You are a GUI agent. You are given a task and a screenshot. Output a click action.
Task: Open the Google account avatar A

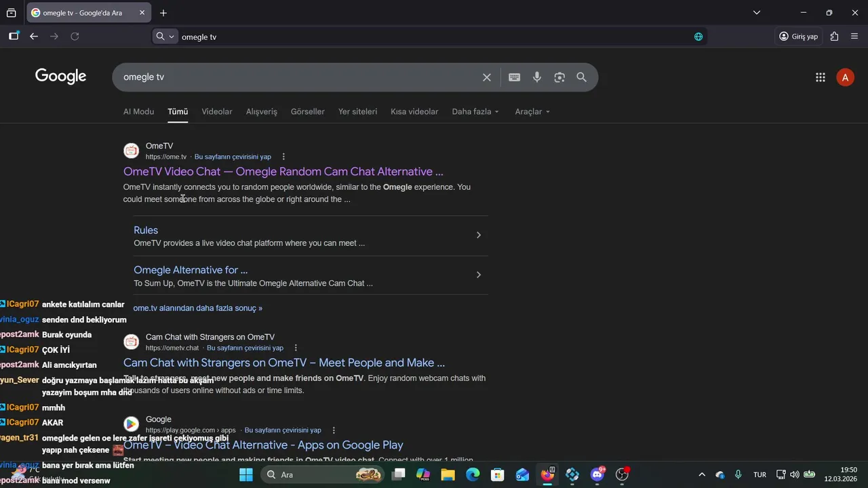point(845,77)
